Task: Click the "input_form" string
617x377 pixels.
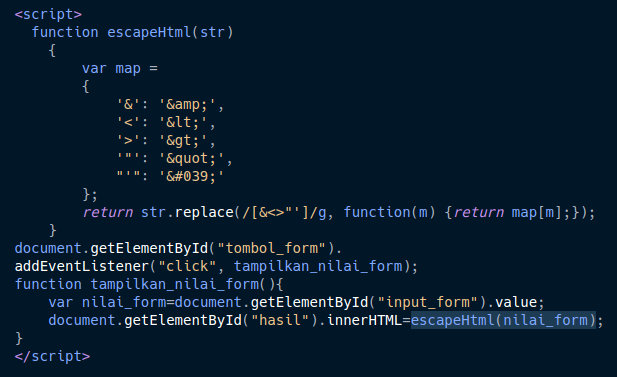Action: (x=427, y=302)
